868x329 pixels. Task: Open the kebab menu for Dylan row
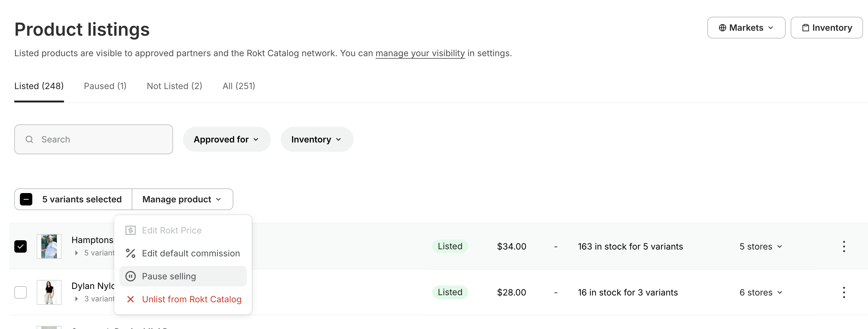point(844,292)
